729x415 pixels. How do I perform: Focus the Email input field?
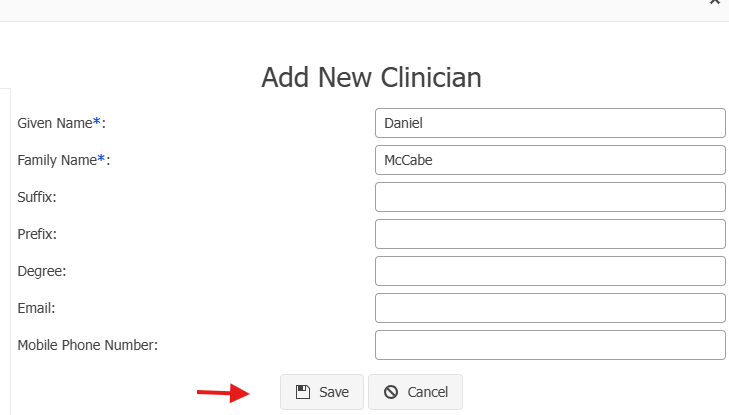coord(549,308)
